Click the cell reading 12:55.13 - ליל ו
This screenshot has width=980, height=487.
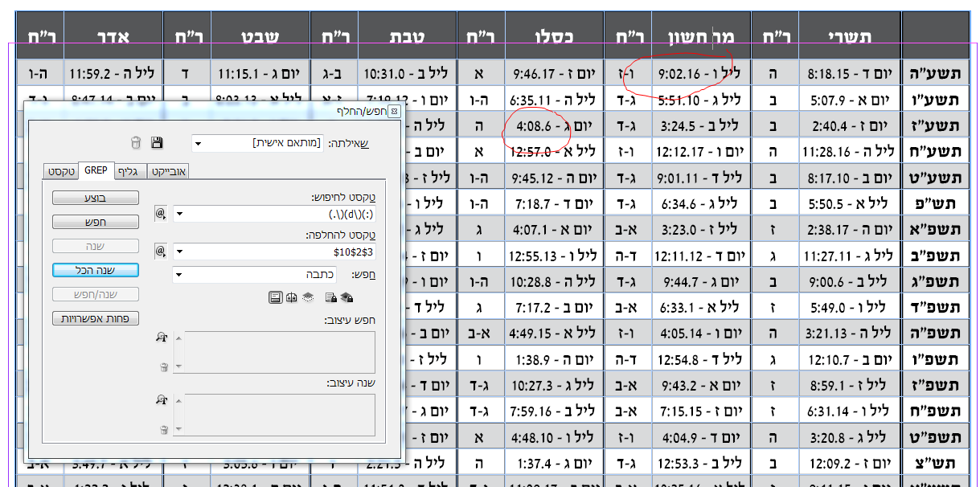pos(554,255)
